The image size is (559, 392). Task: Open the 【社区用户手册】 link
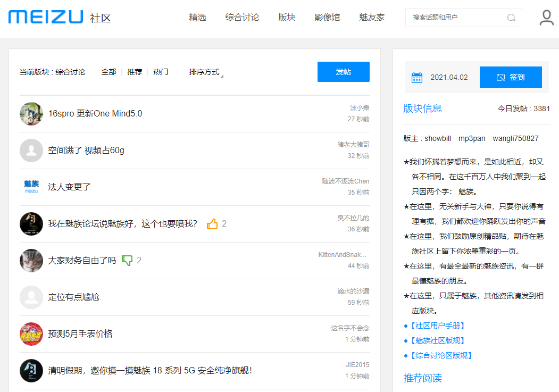pyautogui.click(x=438, y=325)
